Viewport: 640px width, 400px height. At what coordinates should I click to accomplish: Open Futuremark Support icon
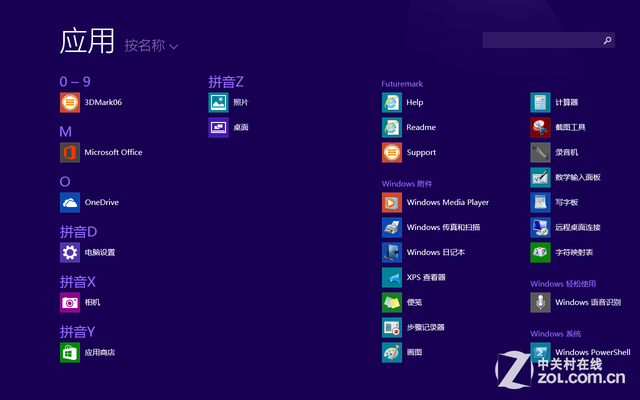coord(392,152)
